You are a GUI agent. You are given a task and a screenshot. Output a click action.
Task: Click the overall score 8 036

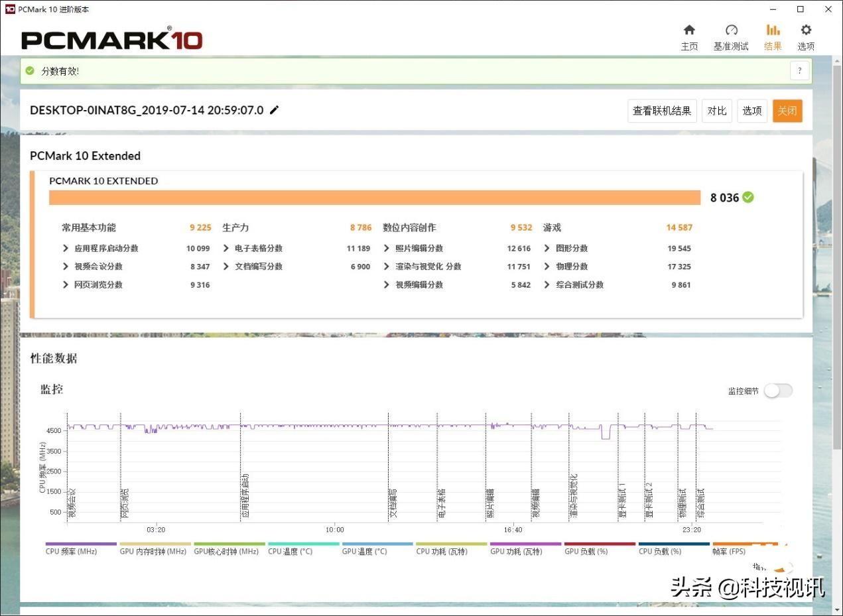tap(724, 198)
